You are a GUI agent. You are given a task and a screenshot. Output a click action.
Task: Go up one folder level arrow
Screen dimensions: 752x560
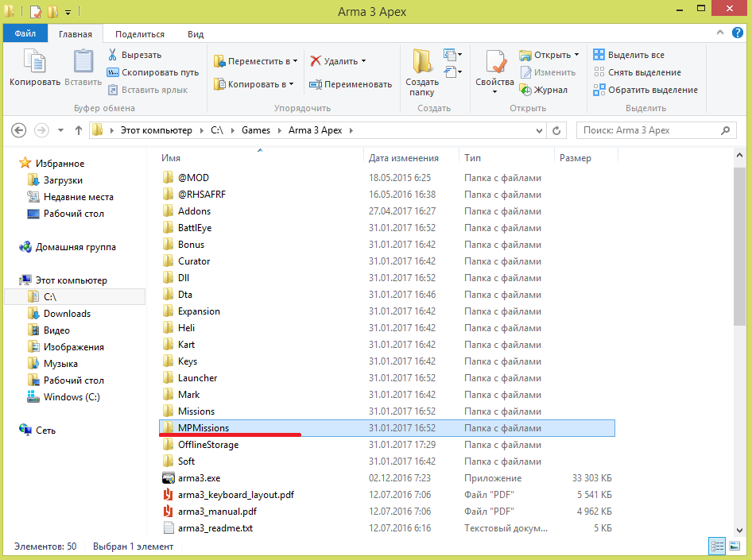click(x=79, y=130)
